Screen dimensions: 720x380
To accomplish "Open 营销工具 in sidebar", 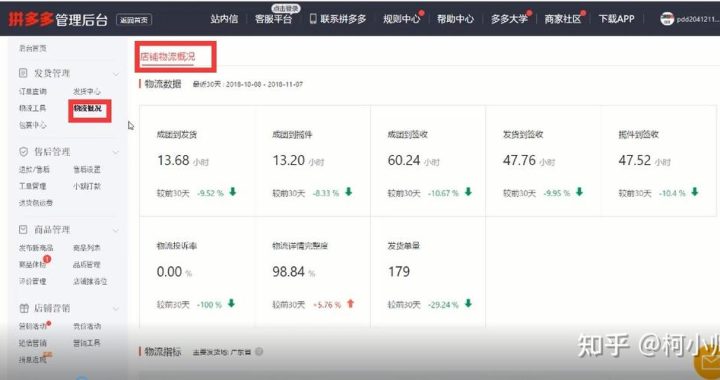I will [87, 343].
